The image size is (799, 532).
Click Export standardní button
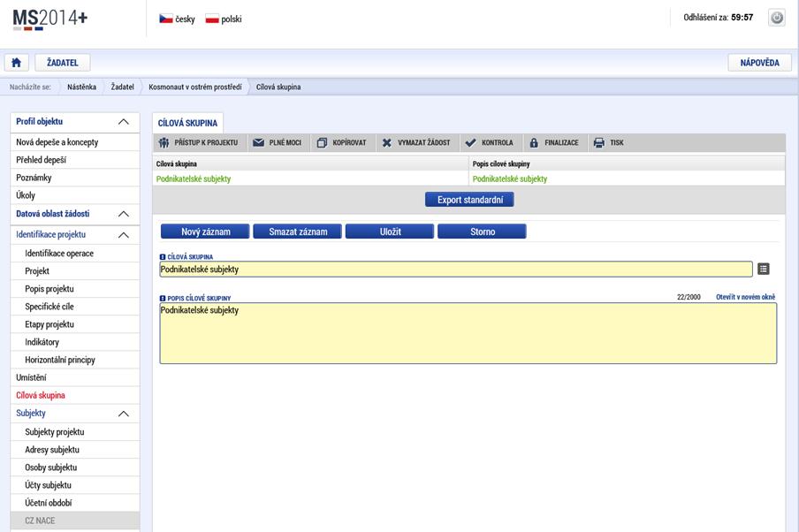(469, 200)
